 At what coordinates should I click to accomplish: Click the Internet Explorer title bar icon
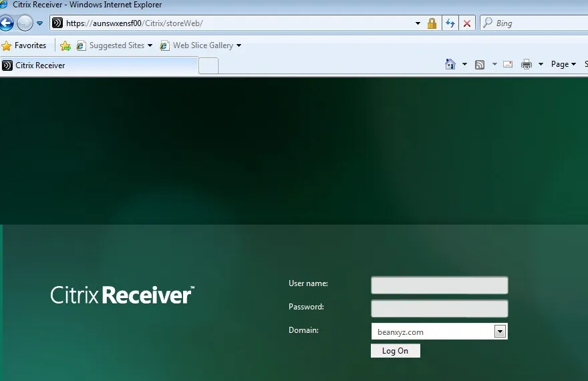tap(4, 5)
